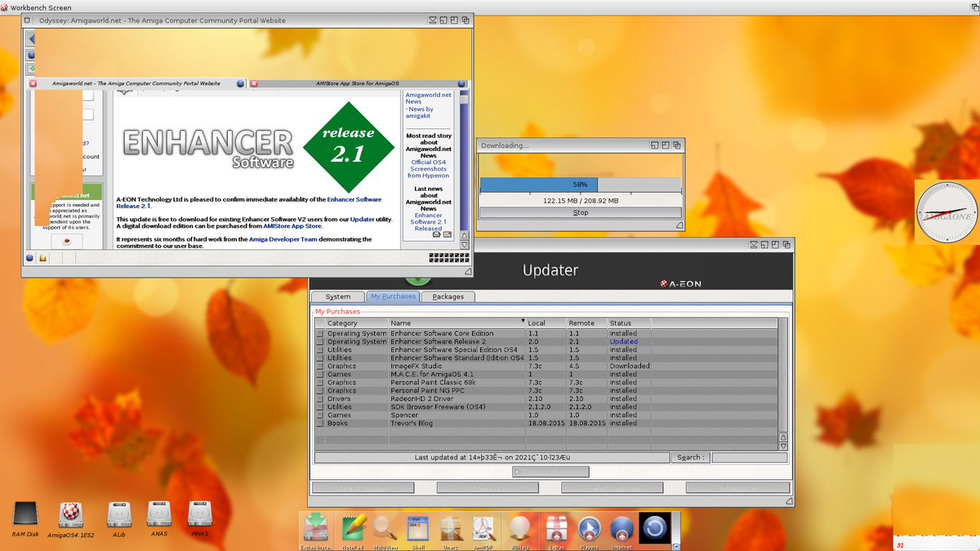Image resolution: width=980 pixels, height=551 pixels.
Task: Click the Check Updates button
Action: (x=363, y=488)
